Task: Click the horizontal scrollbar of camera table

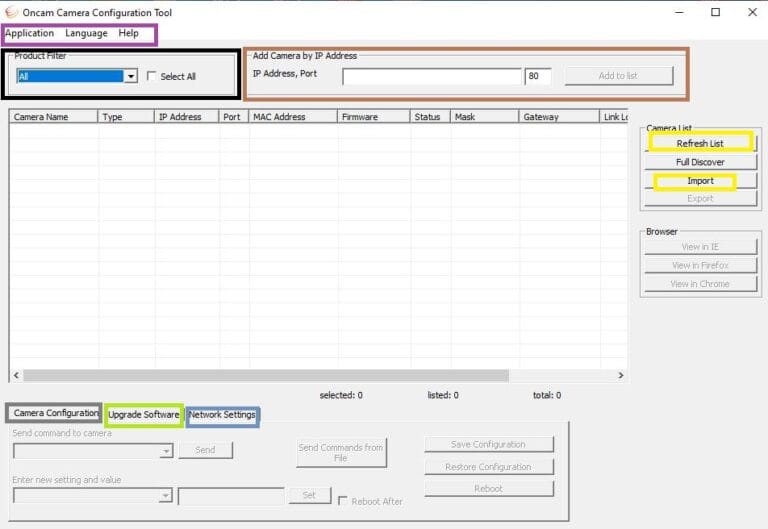Action: pos(300,375)
